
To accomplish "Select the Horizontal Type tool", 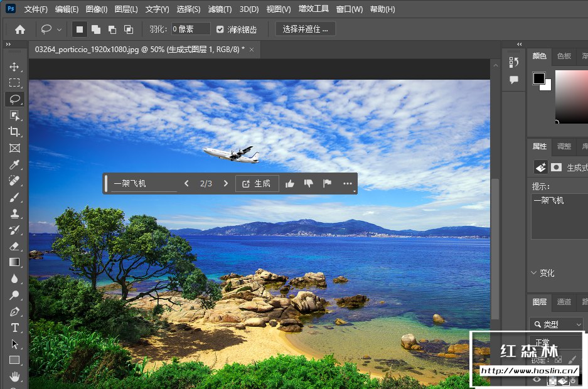I will [x=14, y=328].
